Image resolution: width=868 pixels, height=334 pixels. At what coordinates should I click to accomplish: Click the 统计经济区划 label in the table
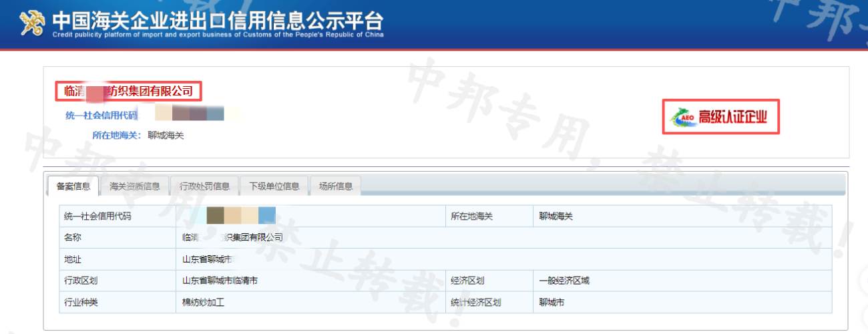pos(476,303)
